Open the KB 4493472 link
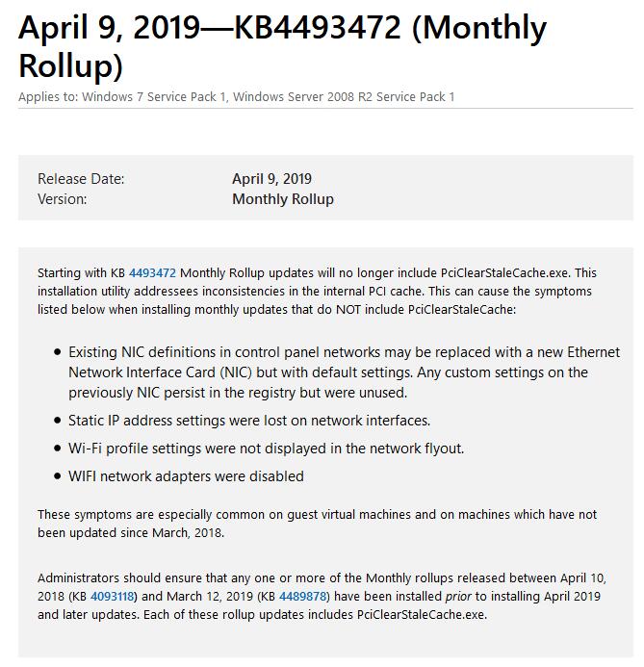 pos(152,273)
